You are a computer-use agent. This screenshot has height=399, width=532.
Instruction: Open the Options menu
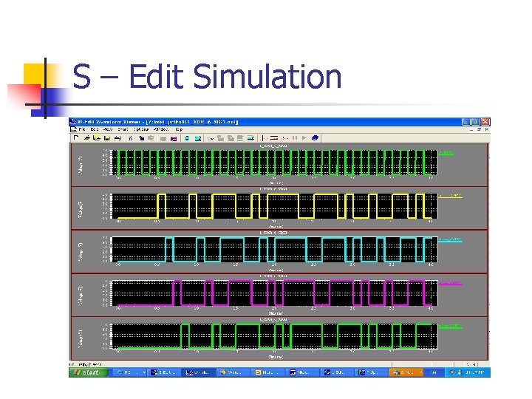click(141, 129)
